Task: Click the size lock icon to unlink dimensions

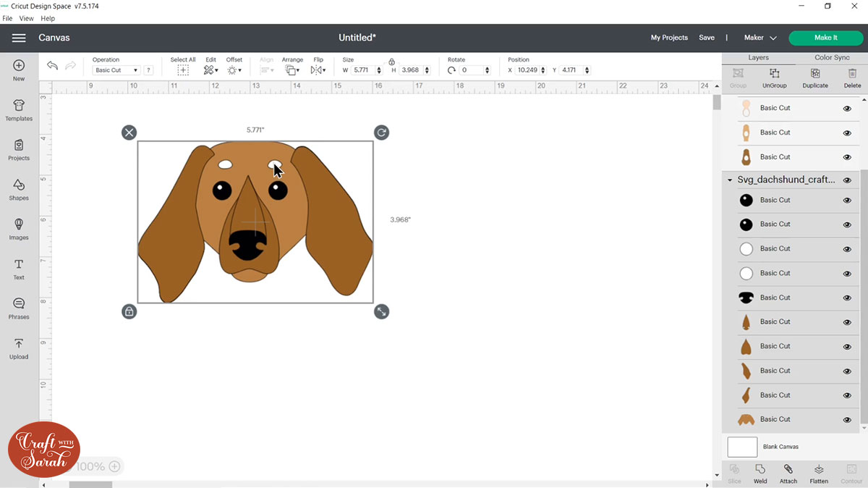Action: click(391, 62)
